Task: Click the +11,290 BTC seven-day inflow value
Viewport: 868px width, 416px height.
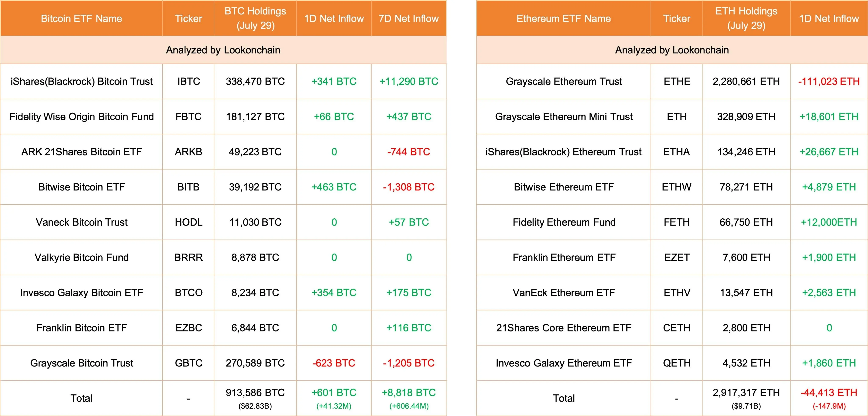Action: coord(408,82)
